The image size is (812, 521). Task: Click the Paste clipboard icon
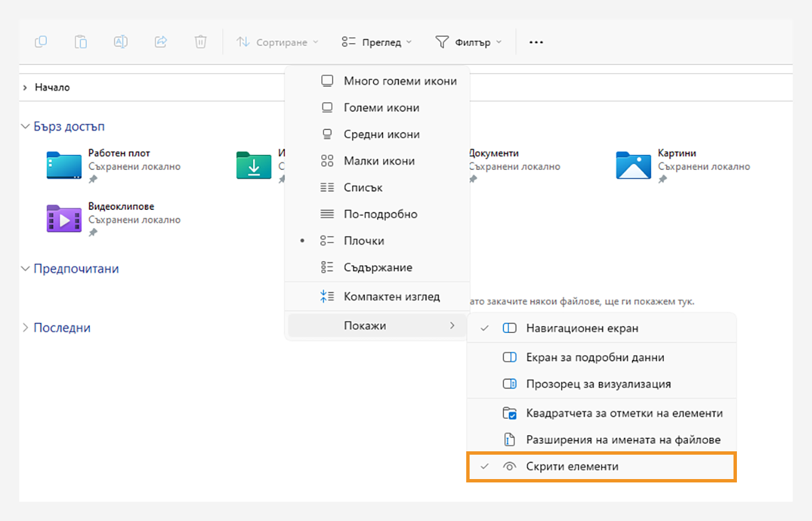pyautogui.click(x=81, y=42)
